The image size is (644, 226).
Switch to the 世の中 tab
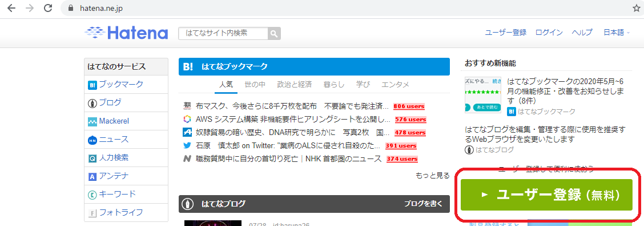pyautogui.click(x=255, y=84)
